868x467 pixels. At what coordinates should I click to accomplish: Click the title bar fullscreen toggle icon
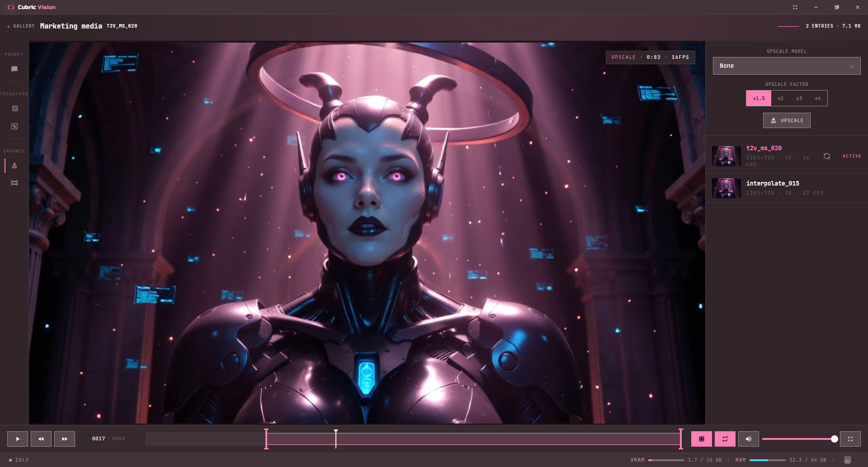pos(795,7)
